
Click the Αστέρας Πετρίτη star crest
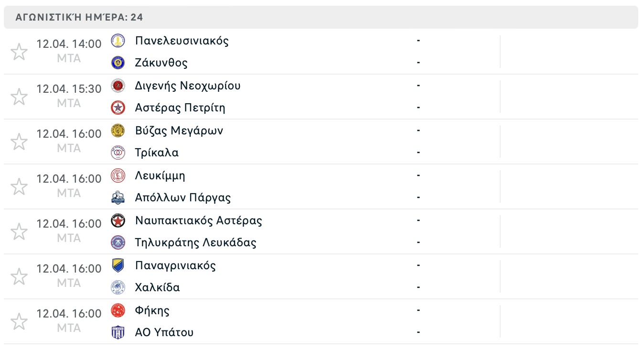click(118, 108)
